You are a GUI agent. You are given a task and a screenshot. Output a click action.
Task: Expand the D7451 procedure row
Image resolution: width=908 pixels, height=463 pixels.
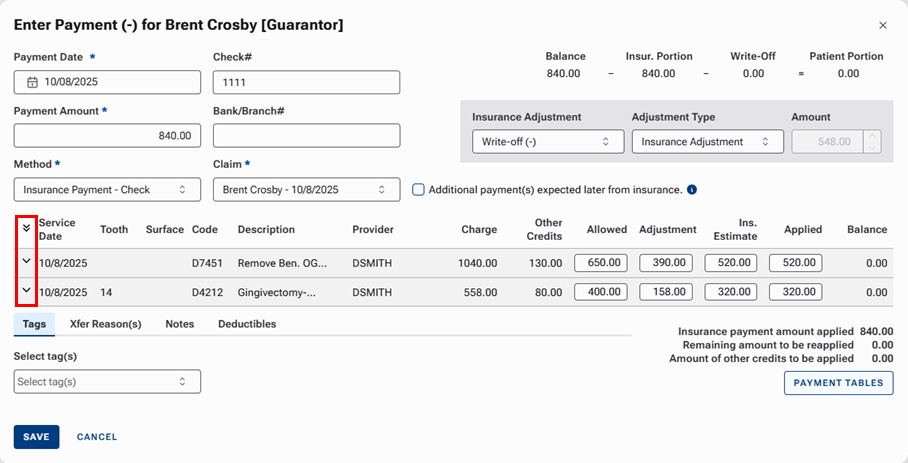(26, 261)
